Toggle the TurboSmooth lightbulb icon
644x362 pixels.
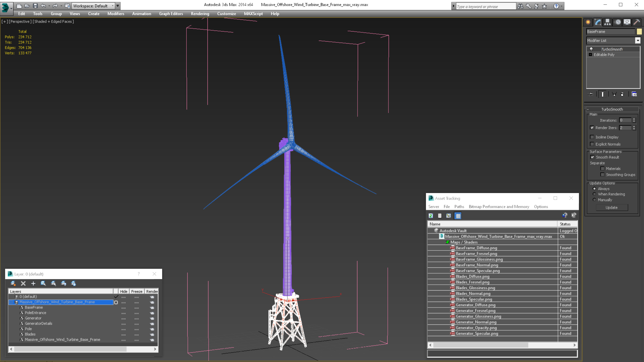pyautogui.click(x=591, y=49)
